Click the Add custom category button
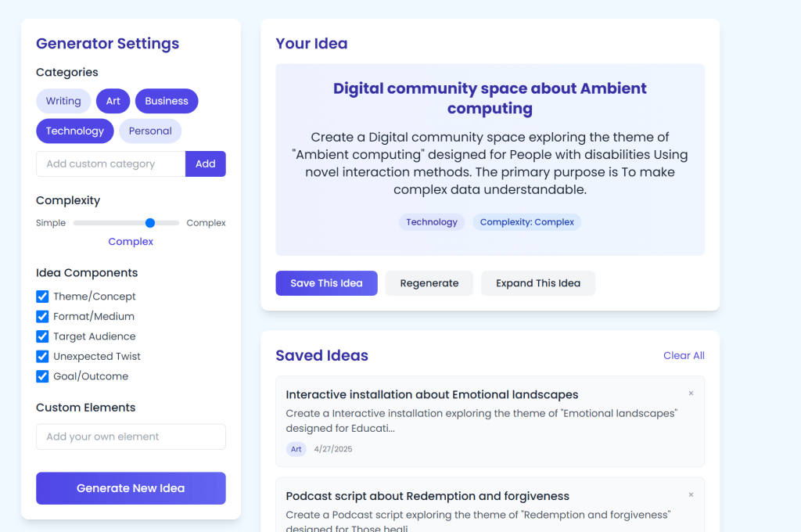Image resolution: width=801 pixels, height=532 pixels. pyautogui.click(x=206, y=164)
